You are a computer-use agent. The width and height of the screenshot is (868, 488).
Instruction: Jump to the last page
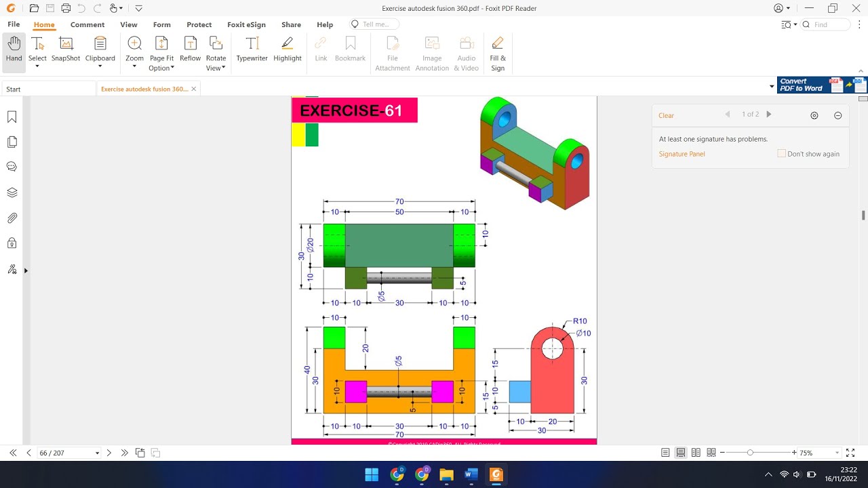(124, 453)
